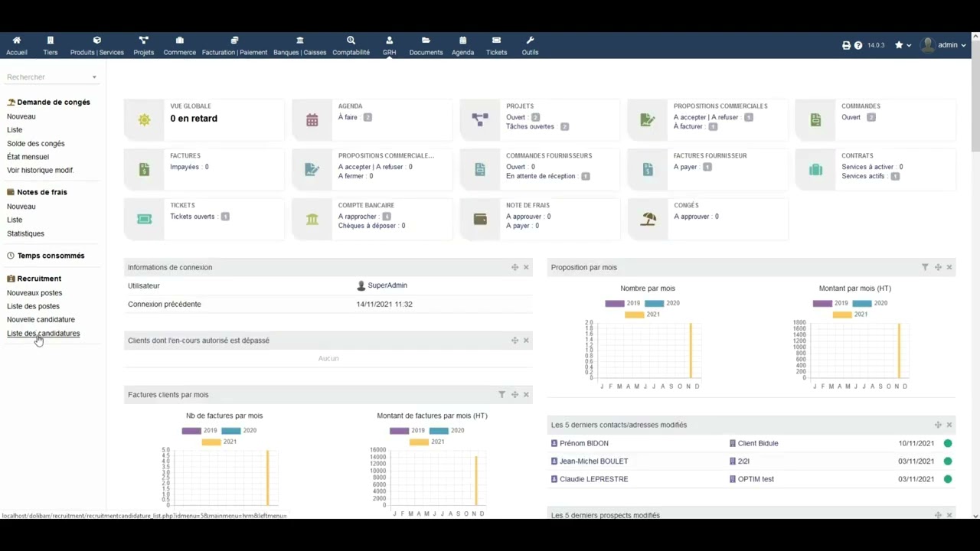Image resolution: width=980 pixels, height=551 pixels.
Task: Click the help question mark icon
Action: [858, 45]
